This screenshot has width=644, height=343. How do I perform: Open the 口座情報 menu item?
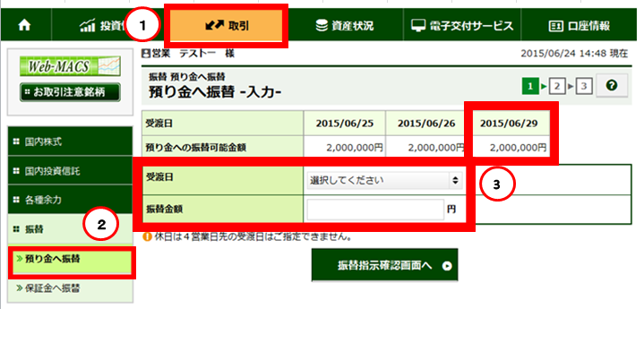pos(580,25)
